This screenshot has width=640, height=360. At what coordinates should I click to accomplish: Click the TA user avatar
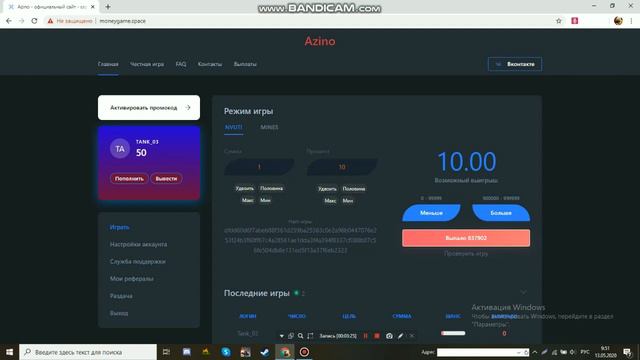pyautogui.click(x=120, y=149)
